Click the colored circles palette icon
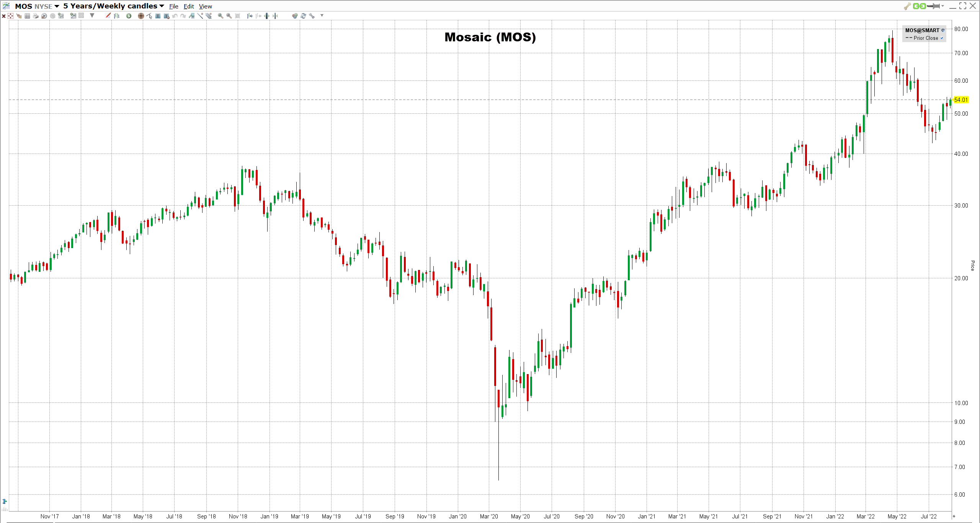This screenshot has width=980, height=523. click(x=295, y=16)
